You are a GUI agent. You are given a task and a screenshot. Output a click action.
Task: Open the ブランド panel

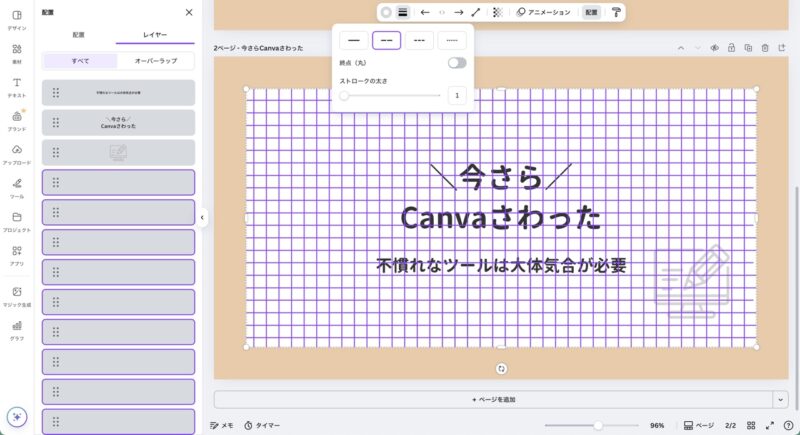click(17, 121)
